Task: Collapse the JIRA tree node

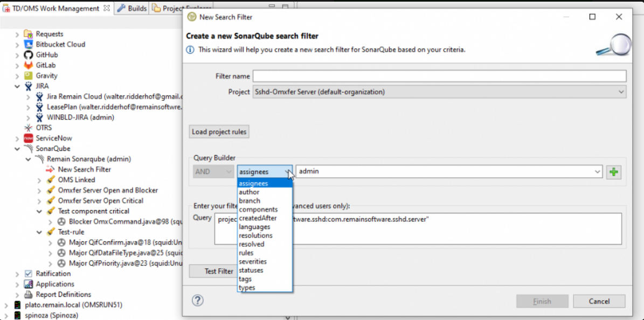Action: [17, 86]
